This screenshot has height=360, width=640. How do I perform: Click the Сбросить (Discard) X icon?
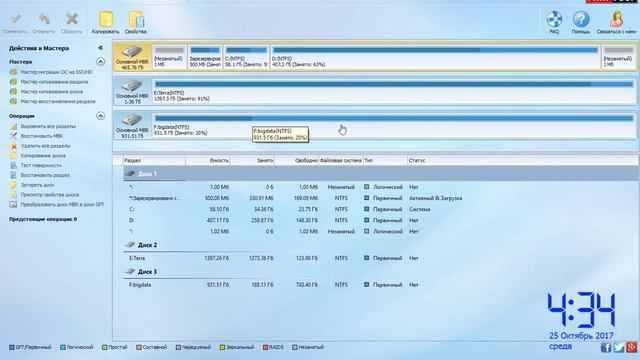pyautogui.click(x=71, y=23)
